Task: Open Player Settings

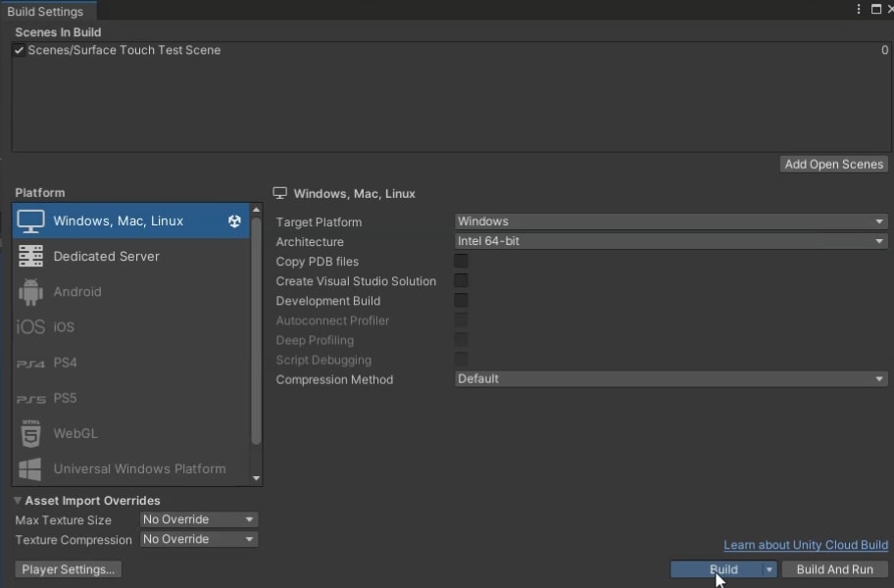Action: (68, 569)
